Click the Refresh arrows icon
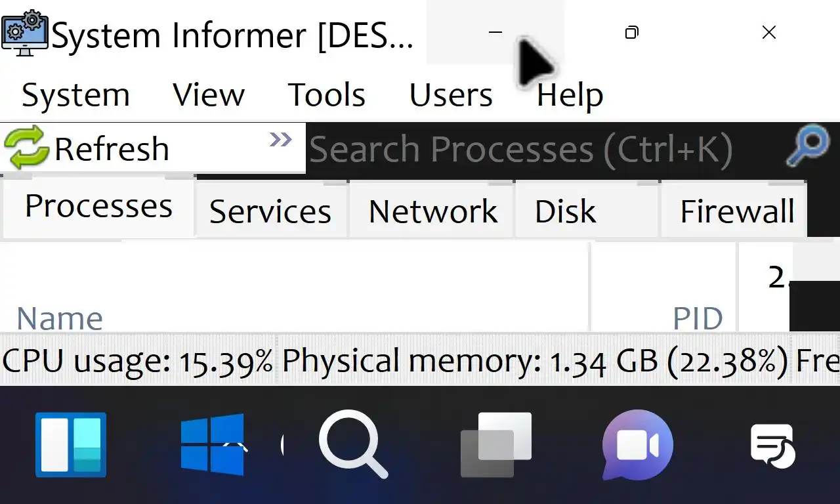 coord(26,148)
